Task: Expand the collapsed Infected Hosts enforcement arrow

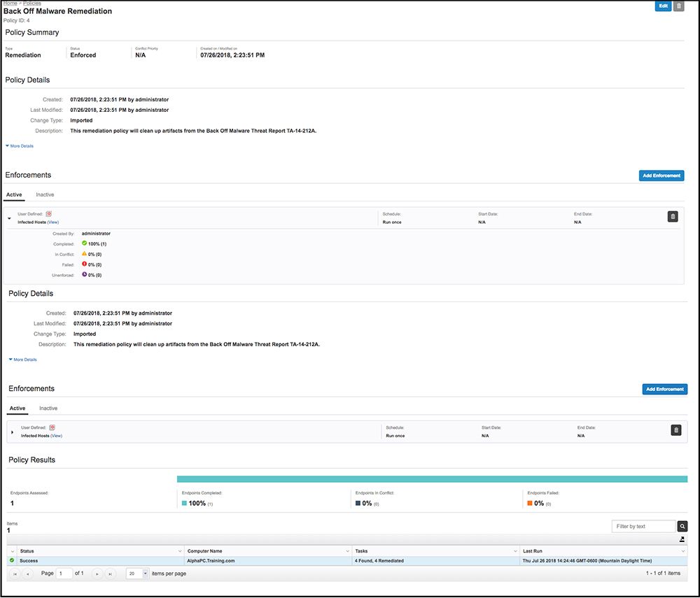Action: [12, 432]
